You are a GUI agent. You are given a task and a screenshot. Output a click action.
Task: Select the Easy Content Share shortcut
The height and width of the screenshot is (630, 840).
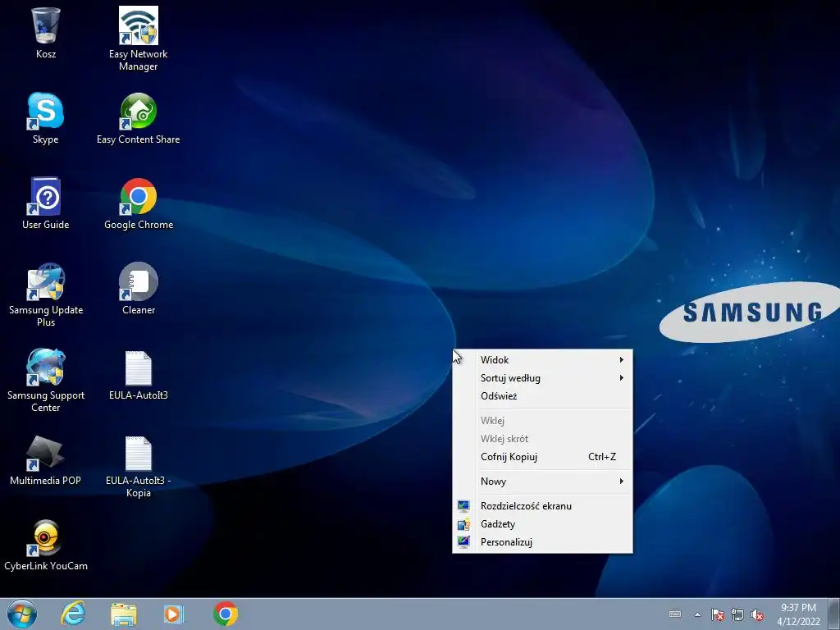point(138,118)
